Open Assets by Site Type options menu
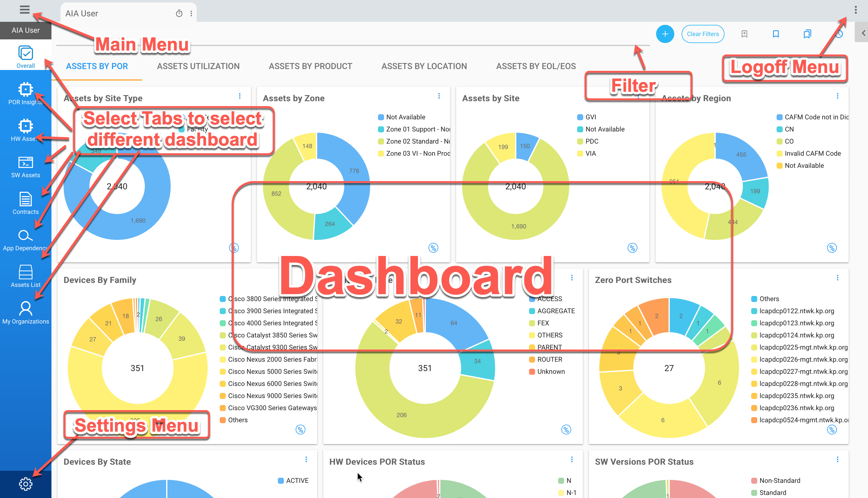 (x=240, y=96)
